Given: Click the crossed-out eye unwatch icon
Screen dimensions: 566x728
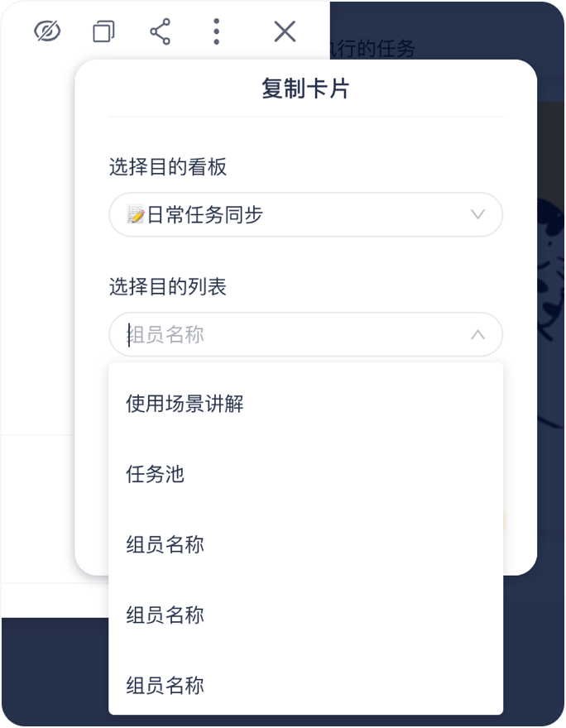Looking at the screenshot, I should [48, 31].
